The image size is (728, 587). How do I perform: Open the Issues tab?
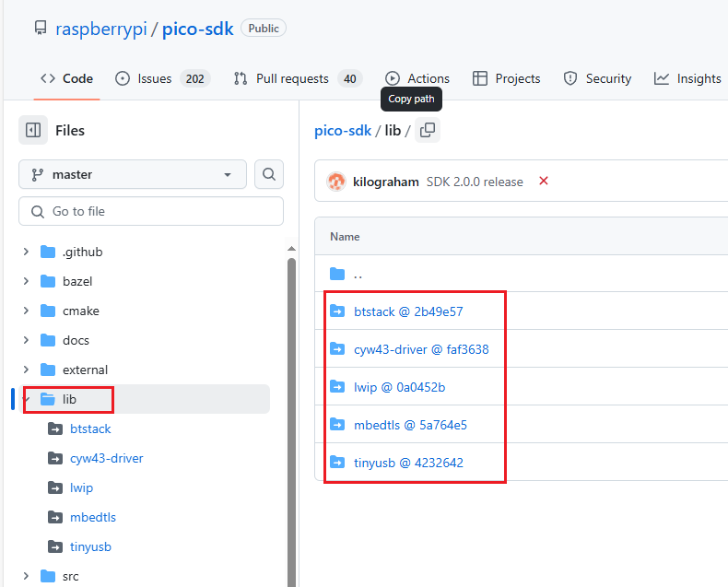click(x=162, y=78)
